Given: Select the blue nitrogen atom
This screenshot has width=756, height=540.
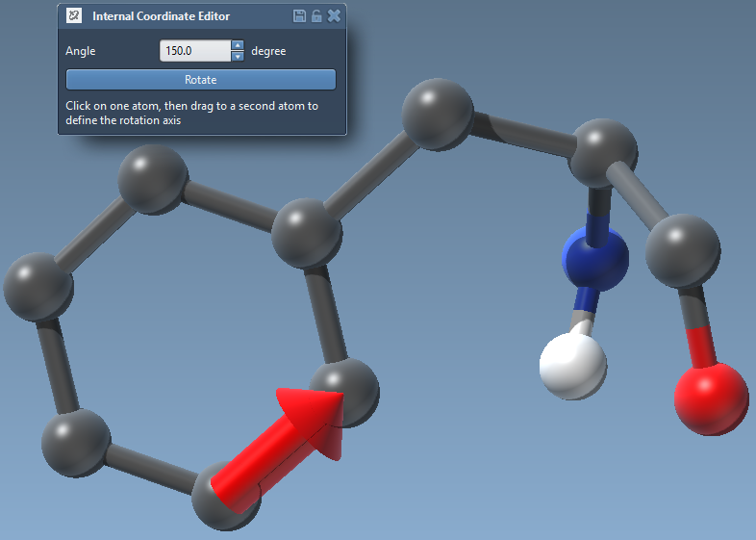Looking at the screenshot, I should (x=594, y=257).
